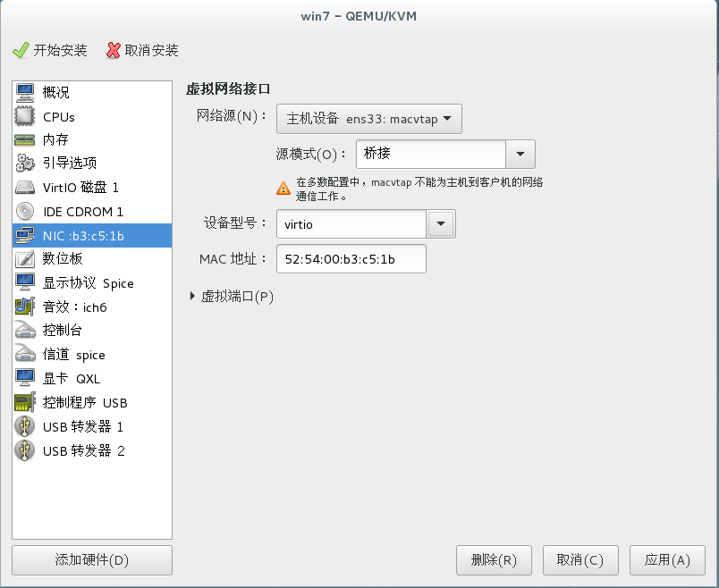
Task: Select the 概况 row text
Action: pyautogui.click(x=56, y=93)
